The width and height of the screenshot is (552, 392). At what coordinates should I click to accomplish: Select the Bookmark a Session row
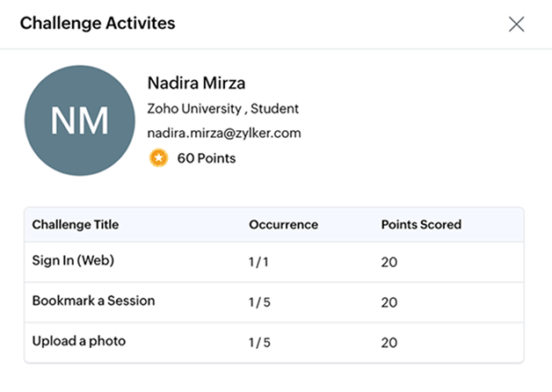click(274, 302)
